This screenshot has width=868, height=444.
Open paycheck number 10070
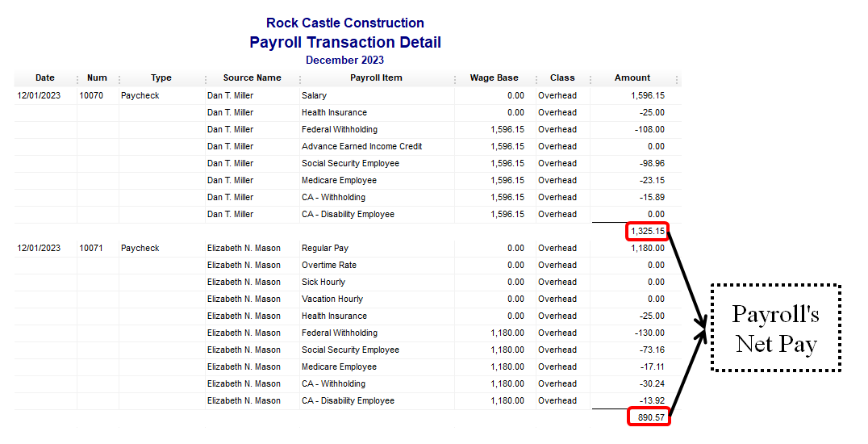coord(92,95)
